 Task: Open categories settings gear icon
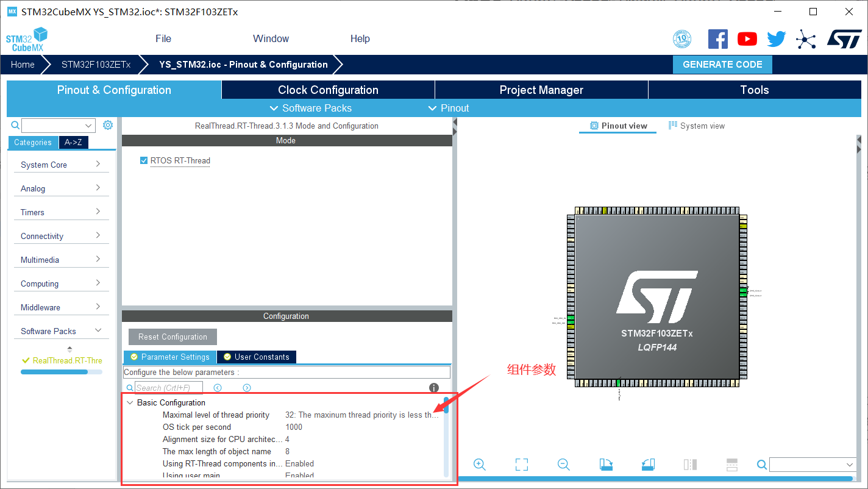point(108,125)
